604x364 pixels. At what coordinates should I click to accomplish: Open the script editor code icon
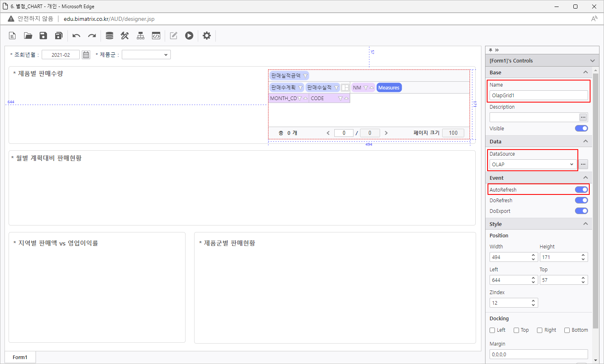point(156,36)
